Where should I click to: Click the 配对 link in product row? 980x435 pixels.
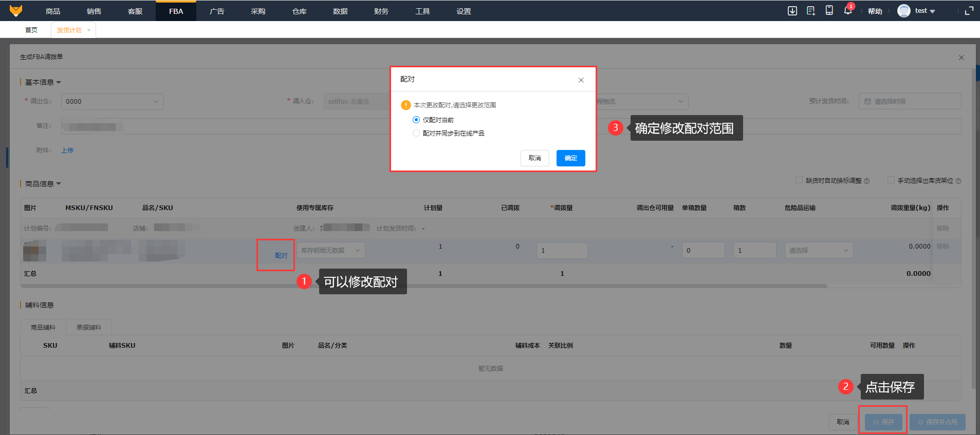point(281,255)
